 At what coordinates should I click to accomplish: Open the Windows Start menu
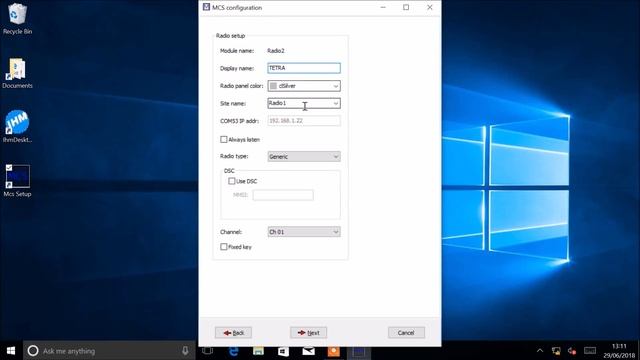coord(11,351)
